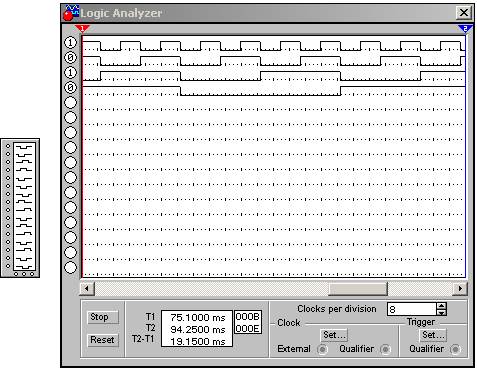This screenshot has height=369, width=477.
Task: Click the Trigger Qualifier indicator
Action: click(455, 349)
